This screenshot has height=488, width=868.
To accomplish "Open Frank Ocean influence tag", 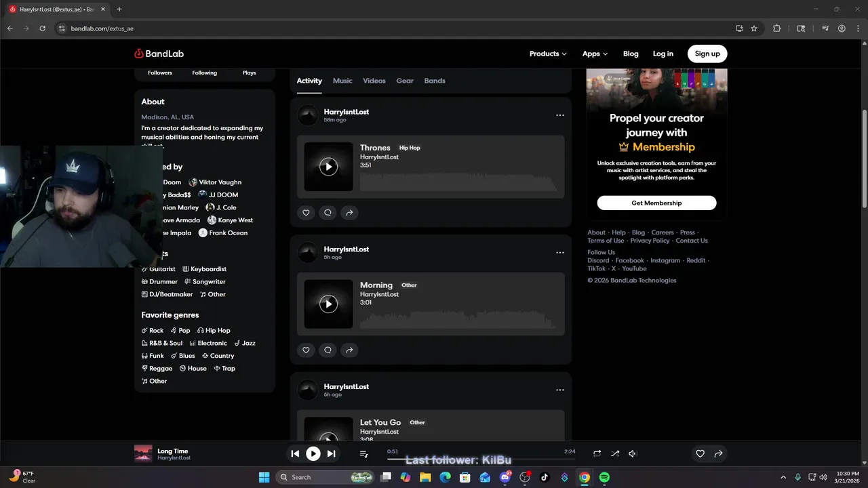I will pyautogui.click(x=223, y=233).
